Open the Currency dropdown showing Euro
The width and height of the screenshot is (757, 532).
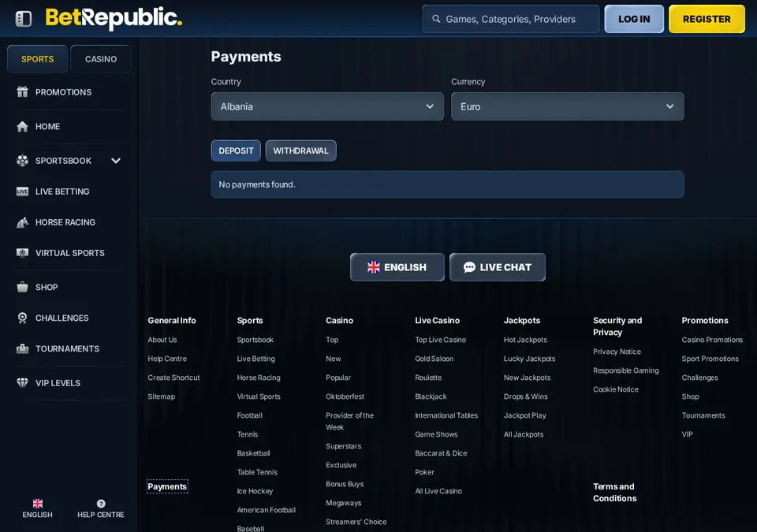tap(567, 106)
